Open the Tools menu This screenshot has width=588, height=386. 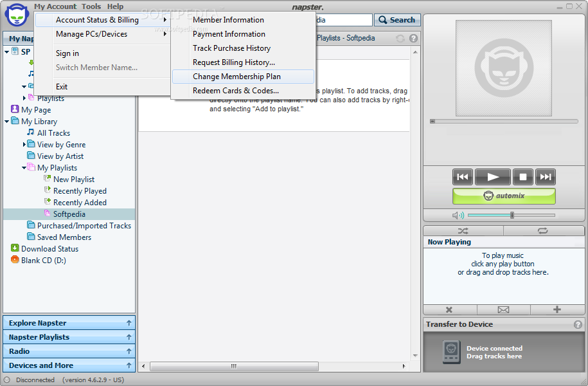pyautogui.click(x=91, y=6)
